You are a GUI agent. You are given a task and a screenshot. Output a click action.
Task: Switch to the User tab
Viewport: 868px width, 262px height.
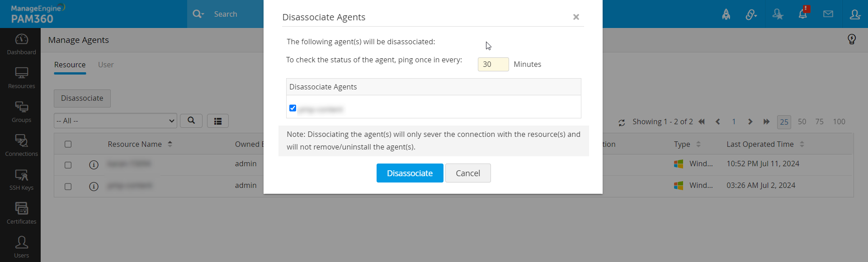pos(106,65)
